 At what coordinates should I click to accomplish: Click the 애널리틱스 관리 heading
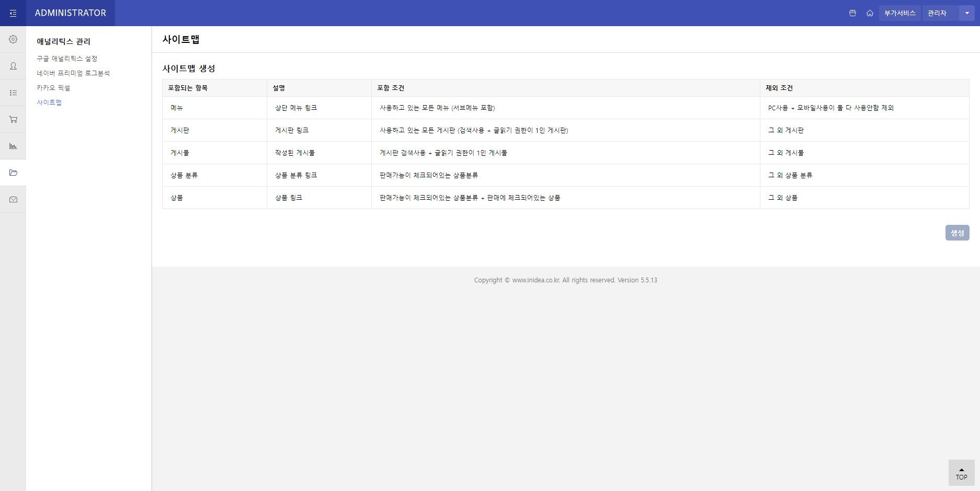click(x=64, y=41)
